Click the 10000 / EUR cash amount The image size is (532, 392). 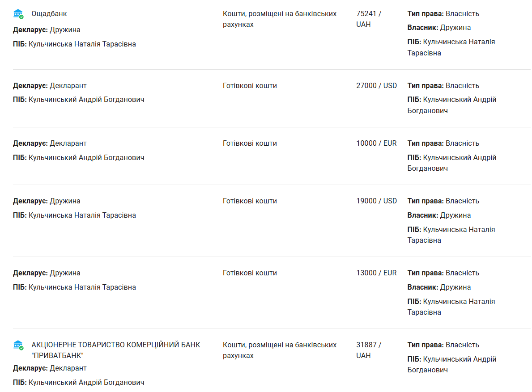(376, 143)
